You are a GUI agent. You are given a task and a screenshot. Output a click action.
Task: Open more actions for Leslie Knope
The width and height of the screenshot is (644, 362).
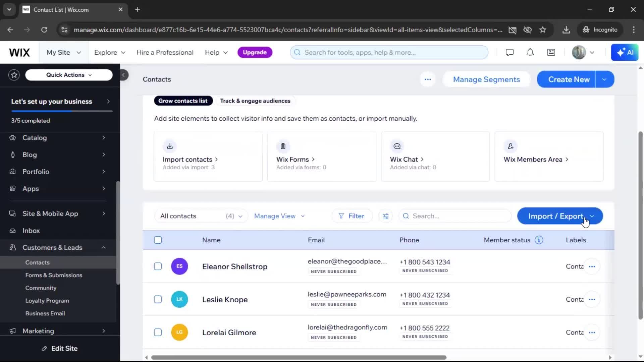[x=592, y=299]
